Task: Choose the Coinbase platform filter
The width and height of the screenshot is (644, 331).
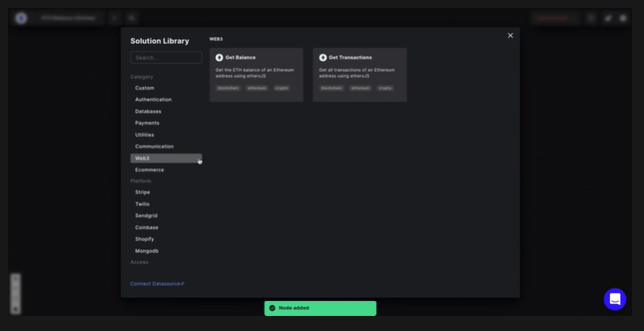Action: click(x=146, y=227)
